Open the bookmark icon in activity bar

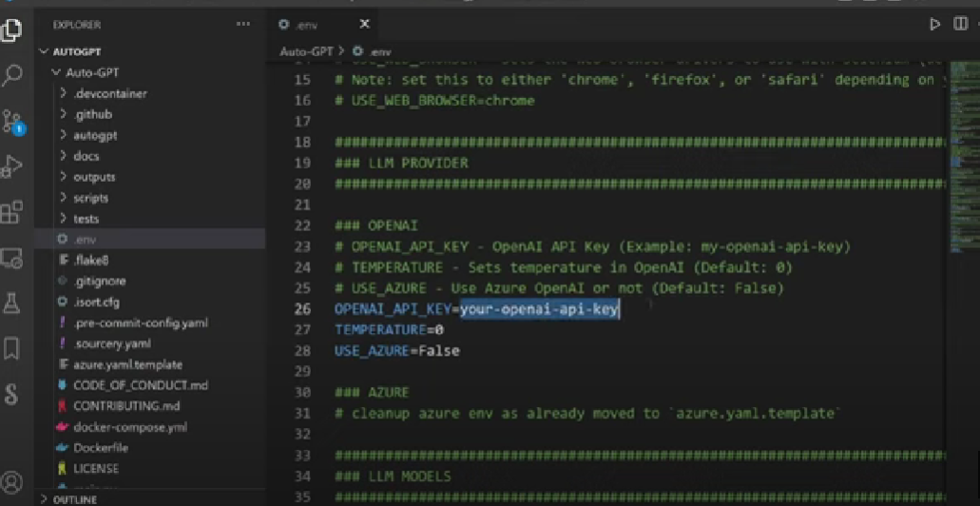11,348
